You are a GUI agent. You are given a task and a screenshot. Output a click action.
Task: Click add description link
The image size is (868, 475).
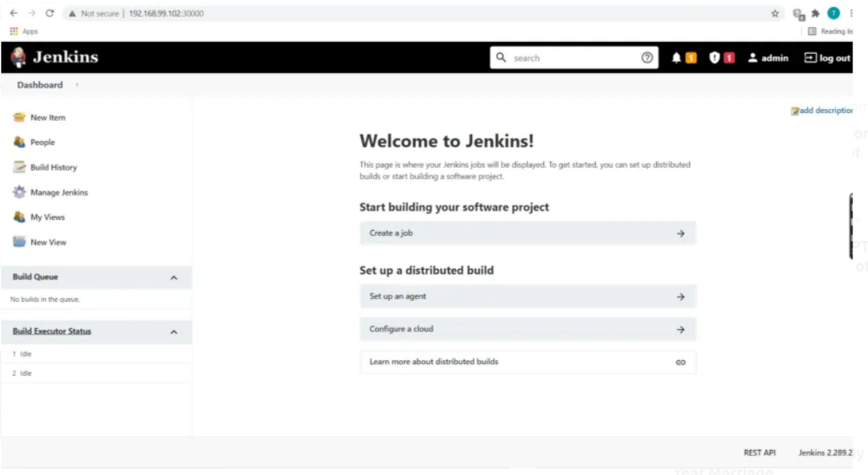pyautogui.click(x=826, y=110)
